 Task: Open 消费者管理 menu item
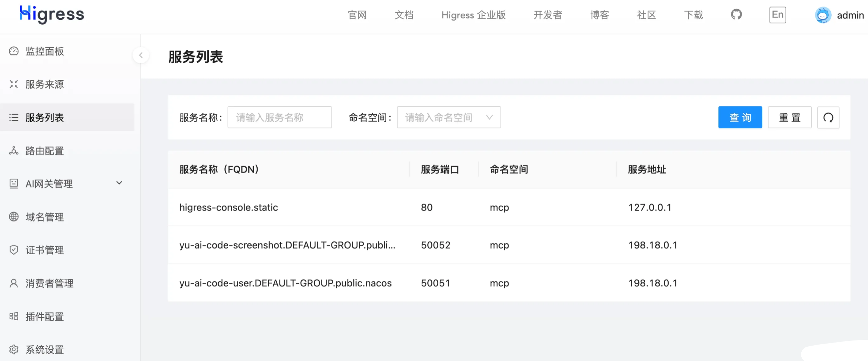pos(67,283)
